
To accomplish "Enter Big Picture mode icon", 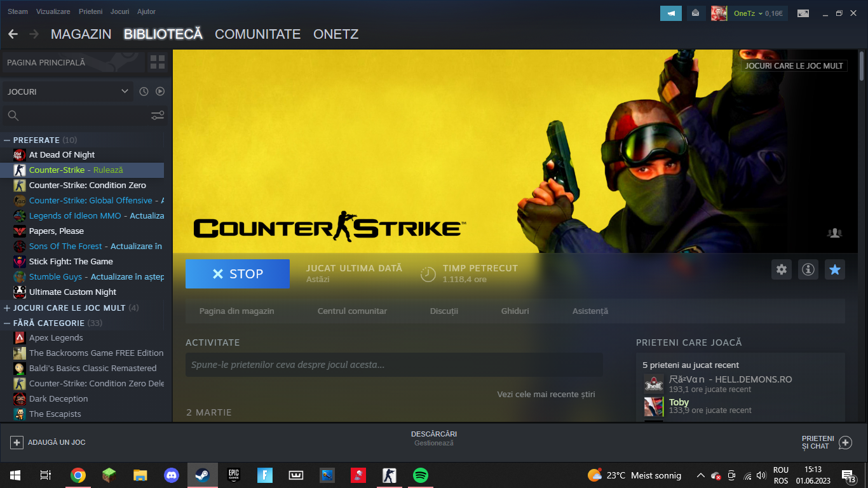I will click(803, 13).
